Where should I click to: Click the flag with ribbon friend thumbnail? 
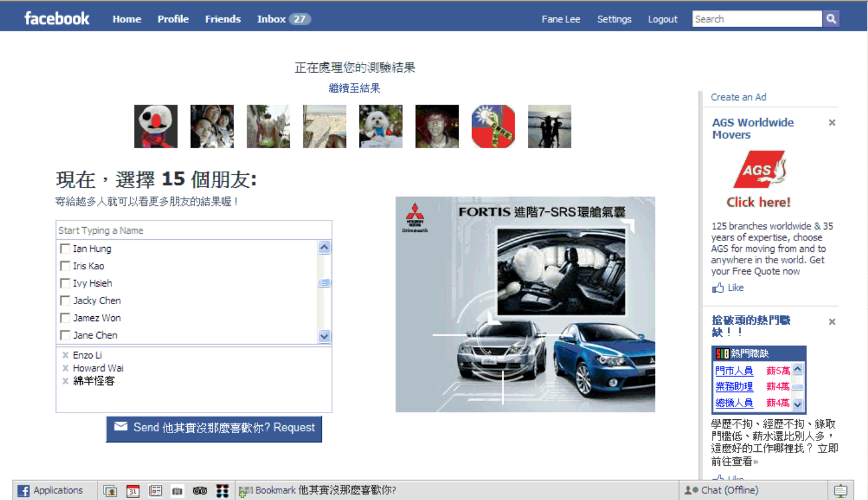coord(494,127)
